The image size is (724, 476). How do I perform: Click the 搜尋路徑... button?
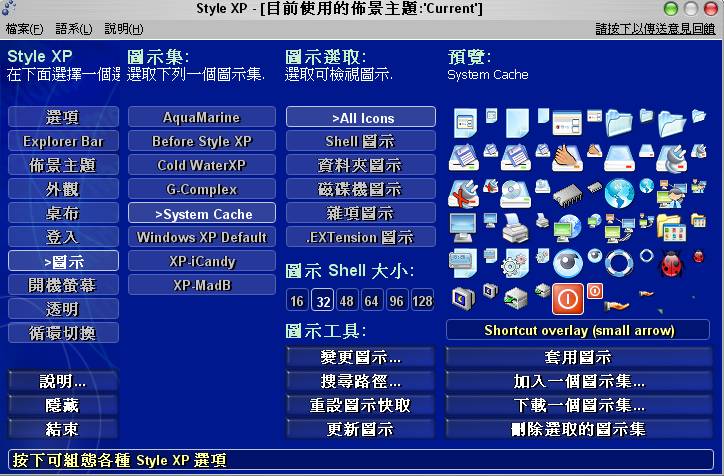coord(361,381)
